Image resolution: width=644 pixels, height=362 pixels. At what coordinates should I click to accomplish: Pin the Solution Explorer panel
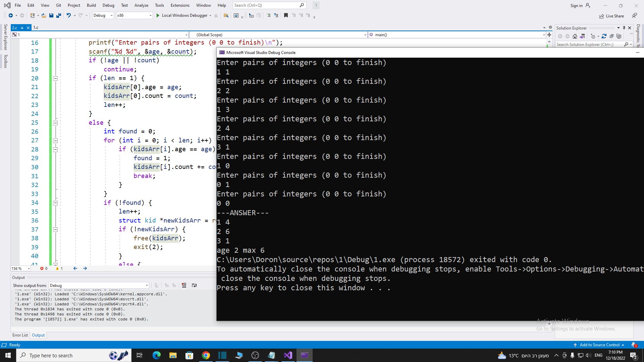[x=624, y=28]
